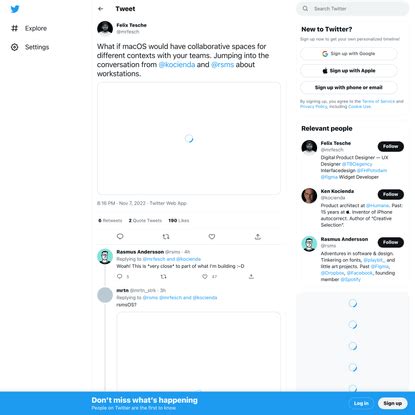Retweet Rasmus Andersson's reply
This screenshot has height=415, width=415.
click(164, 276)
